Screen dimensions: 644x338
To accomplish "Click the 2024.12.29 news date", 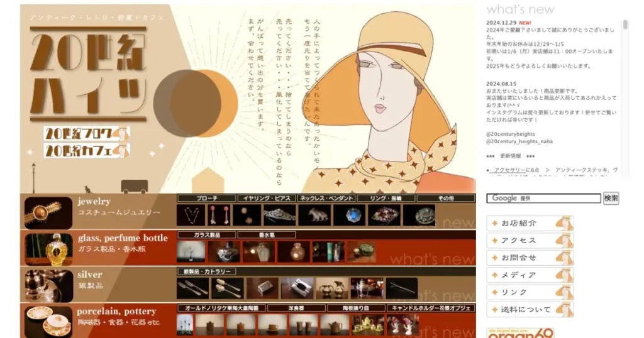I will pyautogui.click(x=501, y=23).
